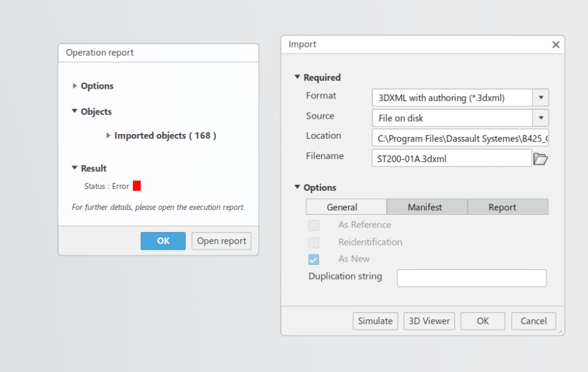Switch to the Report tab

[x=502, y=207]
